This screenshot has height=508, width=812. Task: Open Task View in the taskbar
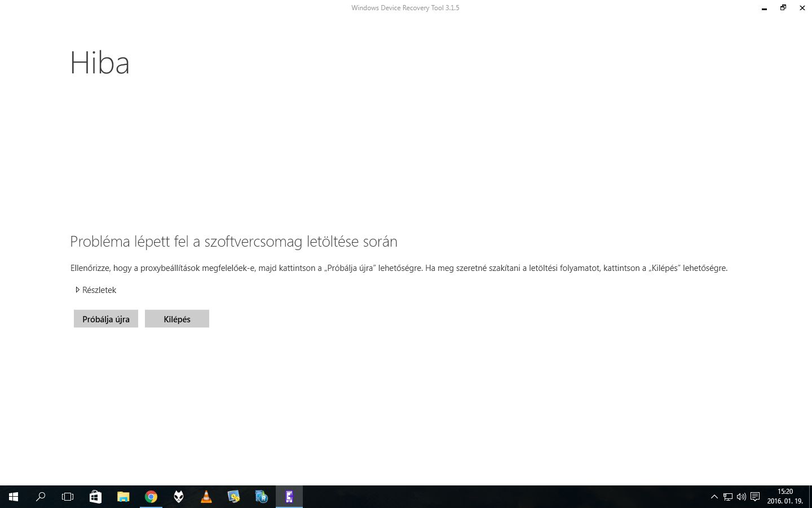click(x=68, y=497)
